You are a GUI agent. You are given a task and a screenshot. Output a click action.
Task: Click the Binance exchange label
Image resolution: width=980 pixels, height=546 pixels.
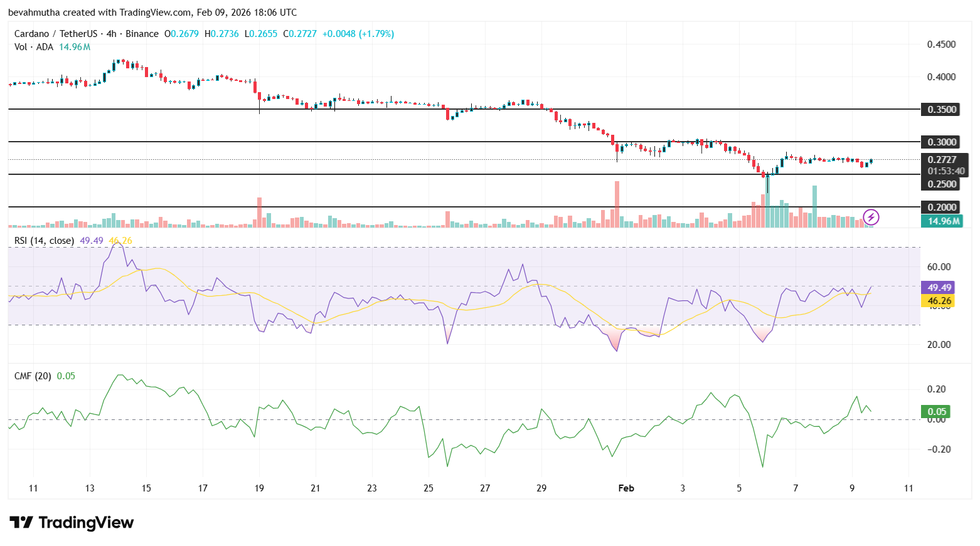coord(141,34)
